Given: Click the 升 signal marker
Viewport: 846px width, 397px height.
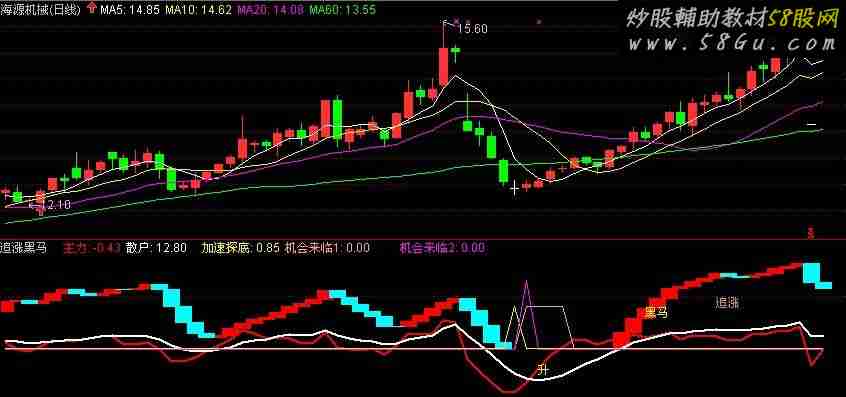Looking at the screenshot, I should (542, 369).
